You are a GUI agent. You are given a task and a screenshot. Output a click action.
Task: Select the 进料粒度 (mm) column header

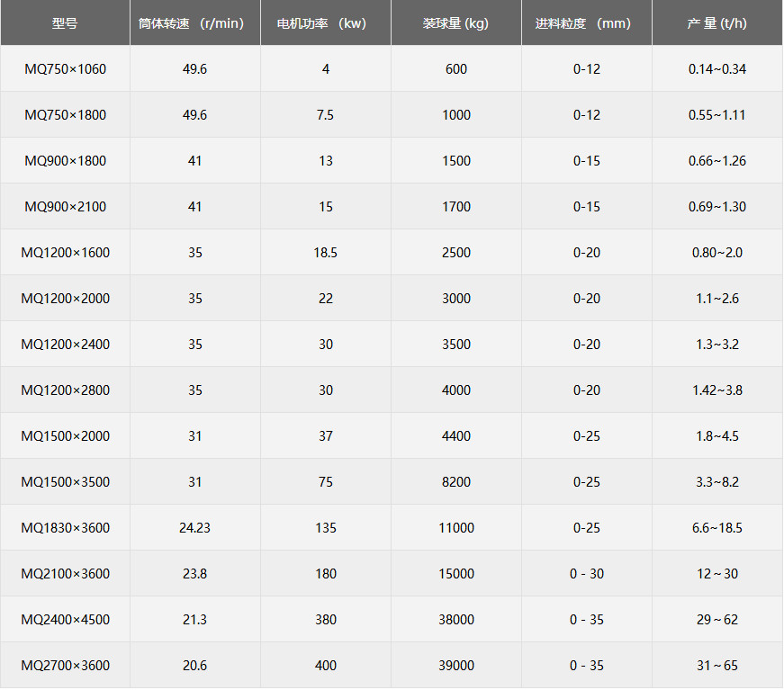[587, 23]
